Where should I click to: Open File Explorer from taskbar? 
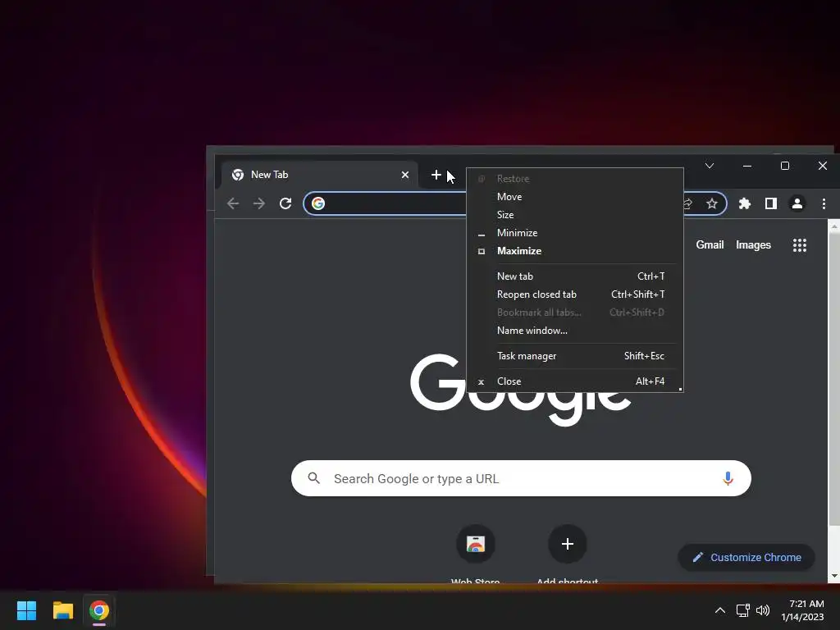(x=62, y=610)
